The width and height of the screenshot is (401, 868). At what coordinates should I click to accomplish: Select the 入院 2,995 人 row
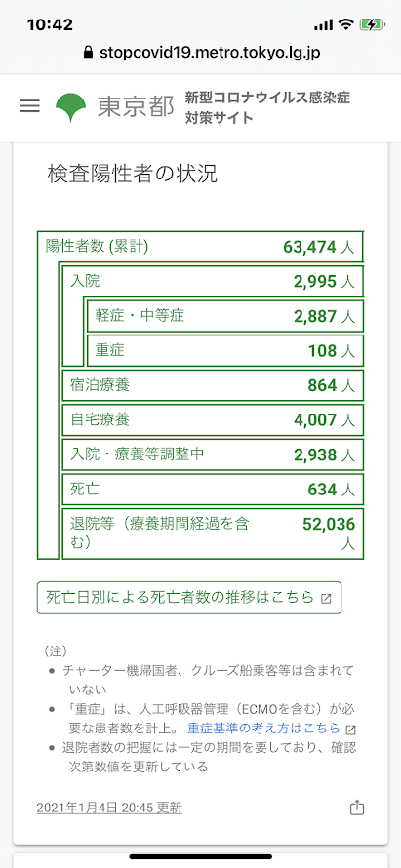click(213, 281)
